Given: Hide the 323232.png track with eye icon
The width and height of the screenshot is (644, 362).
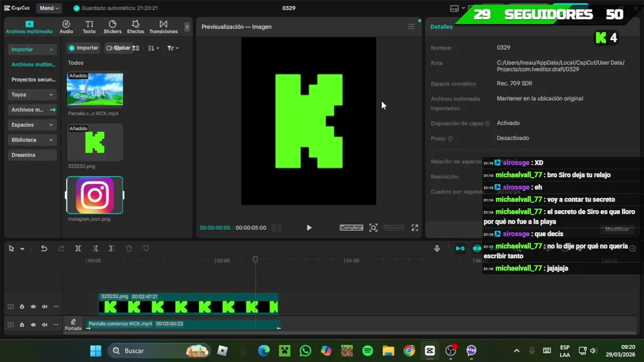Looking at the screenshot, I should coord(33,307).
